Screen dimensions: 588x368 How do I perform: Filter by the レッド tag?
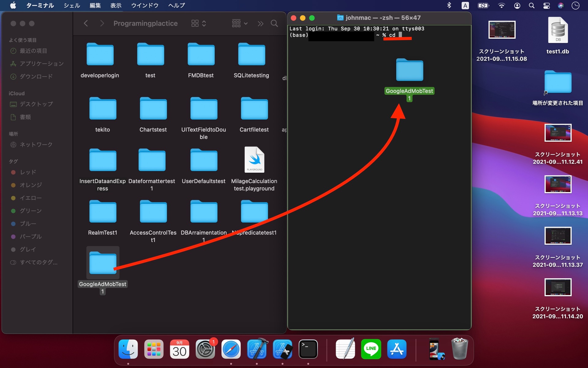[x=24, y=172]
